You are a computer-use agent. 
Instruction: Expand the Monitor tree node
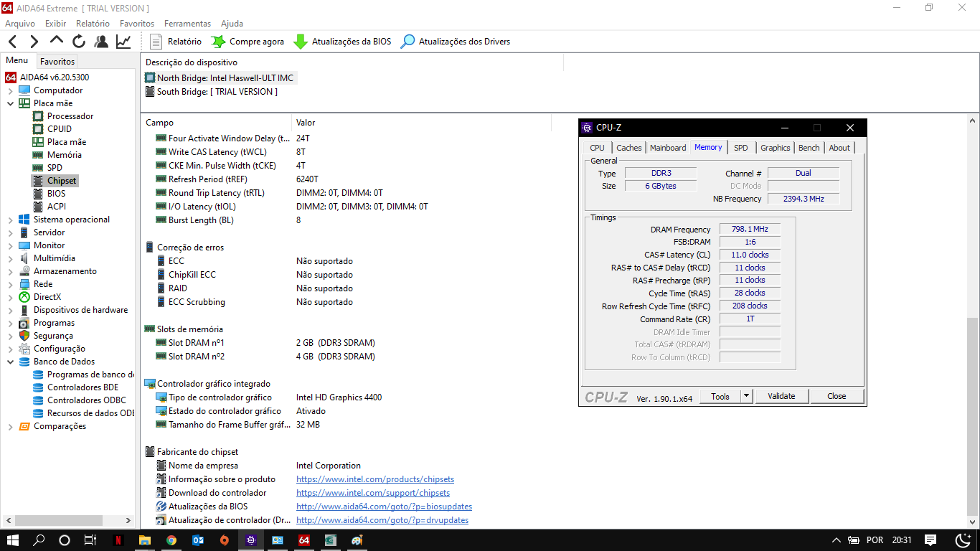[10, 245]
